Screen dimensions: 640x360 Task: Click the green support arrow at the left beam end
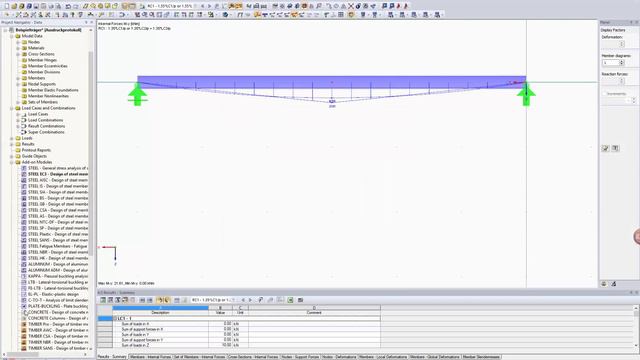tap(137, 95)
